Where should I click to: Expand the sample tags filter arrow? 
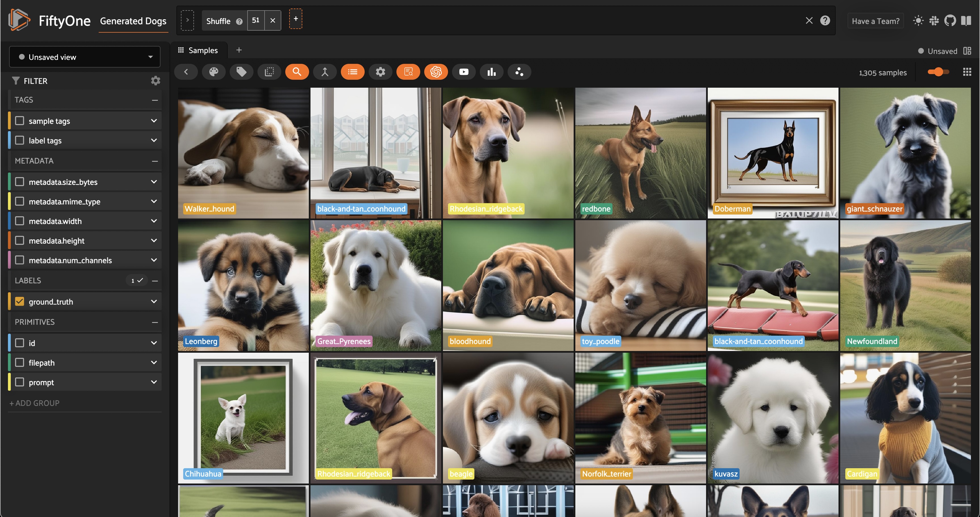(154, 121)
